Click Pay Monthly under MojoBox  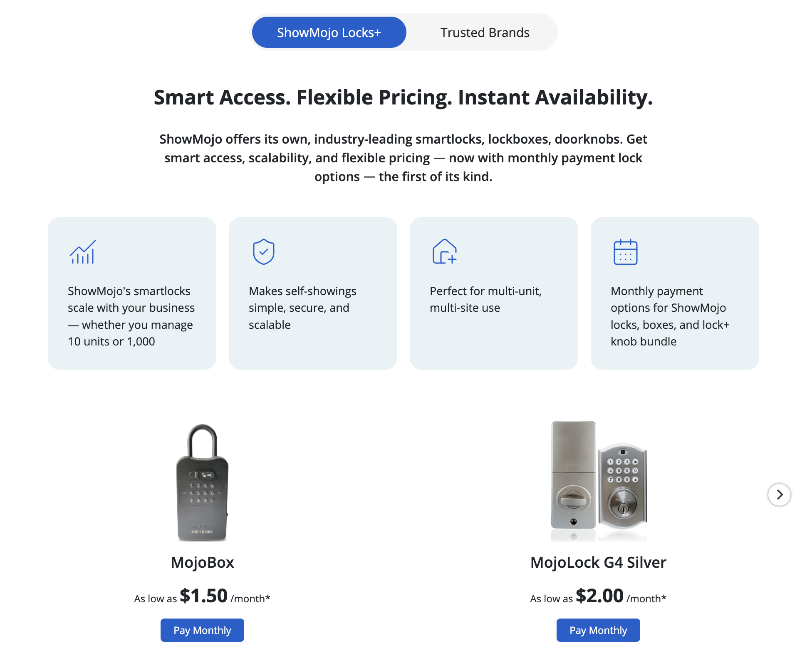pyautogui.click(x=202, y=630)
